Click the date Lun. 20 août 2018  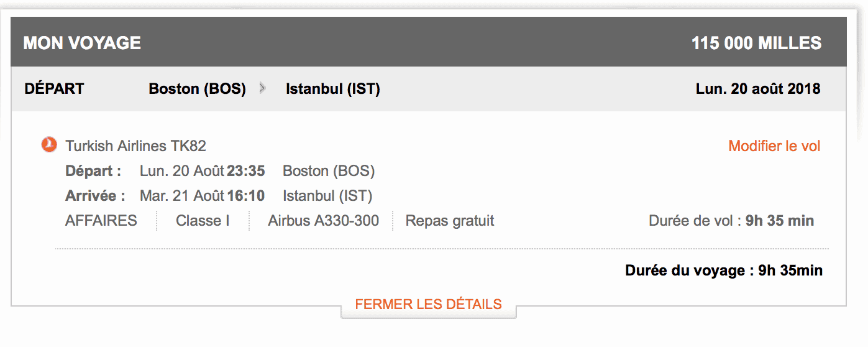[x=758, y=89]
